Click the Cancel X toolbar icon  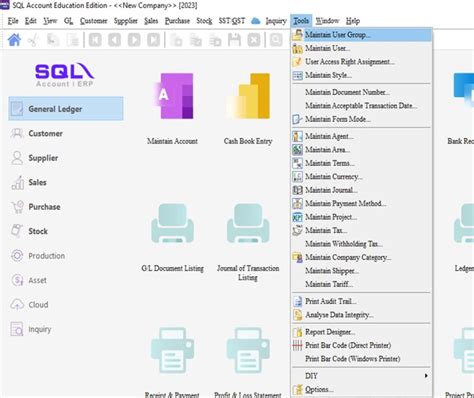(254, 40)
